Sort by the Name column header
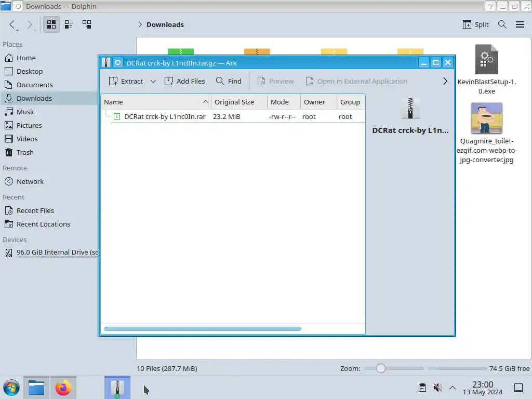532x399 pixels. coord(156,102)
